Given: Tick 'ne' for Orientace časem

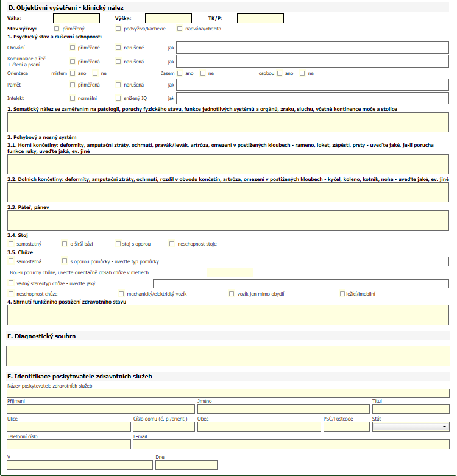Looking at the screenshot, I should point(203,73).
